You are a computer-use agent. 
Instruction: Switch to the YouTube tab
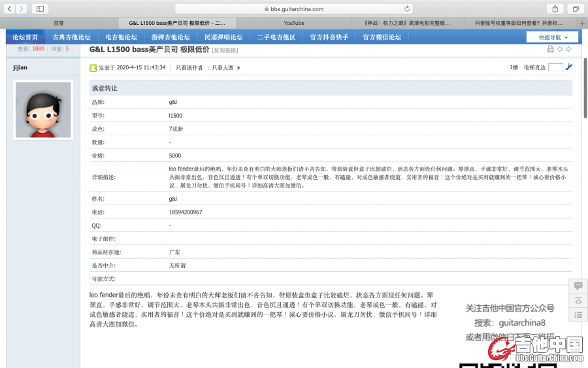293,23
